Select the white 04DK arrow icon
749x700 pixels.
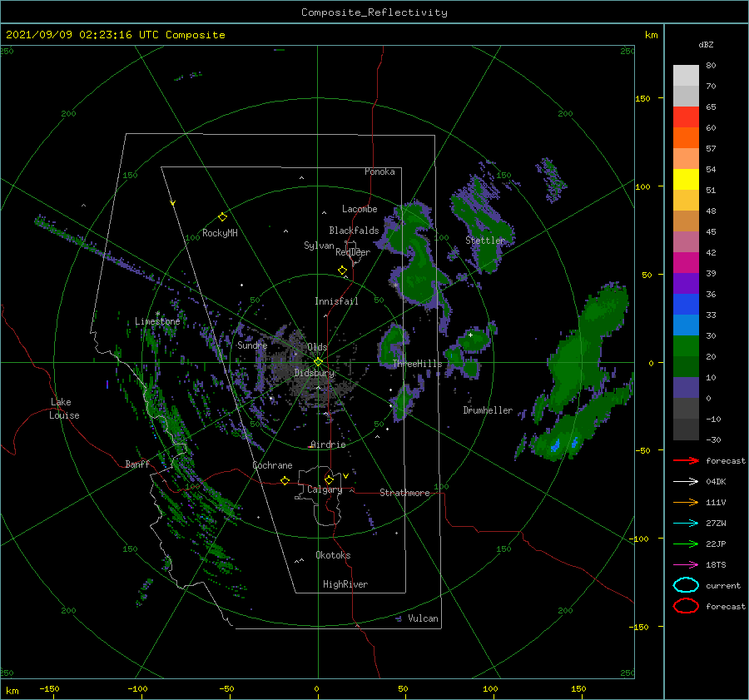click(x=686, y=482)
